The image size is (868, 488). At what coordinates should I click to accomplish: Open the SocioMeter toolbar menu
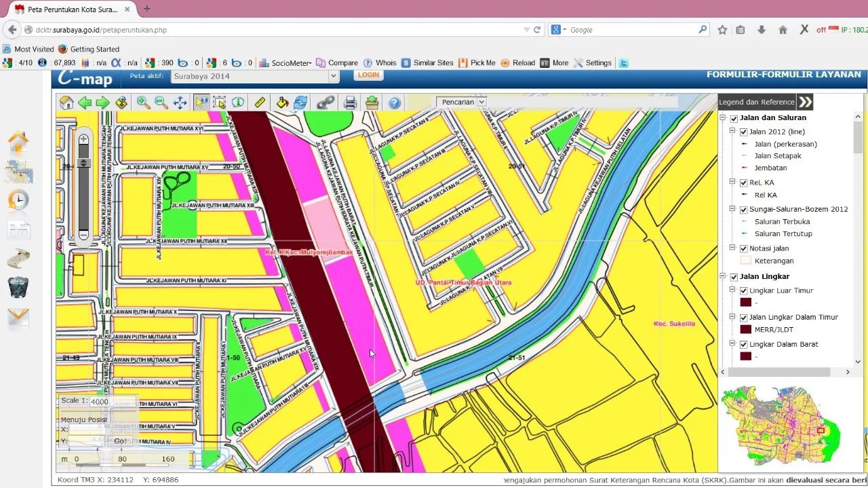point(285,62)
